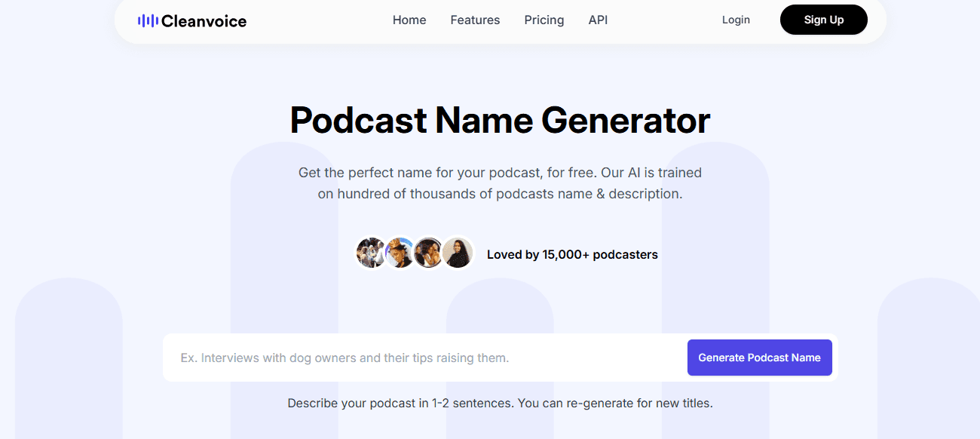This screenshot has height=439, width=980.
Task: Click the Cleanvoice brand name text
Action: tap(204, 21)
